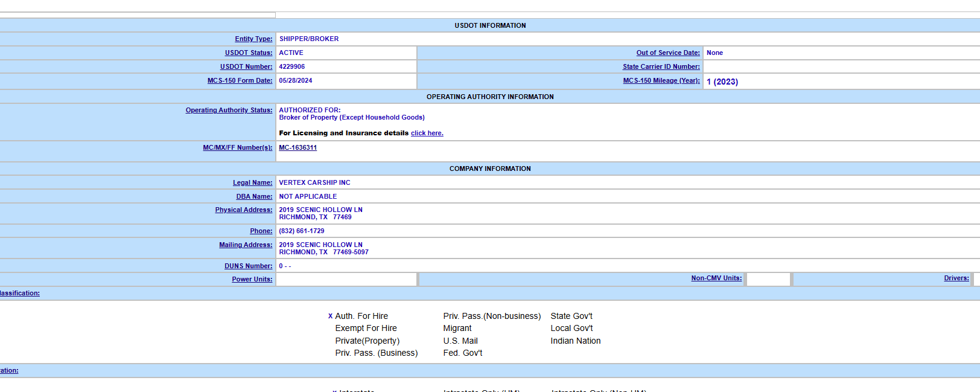Click the 'Priv. Pass.(Non-business)' entry
The width and height of the screenshot is (980, 392).
click(x=492, y=316)
